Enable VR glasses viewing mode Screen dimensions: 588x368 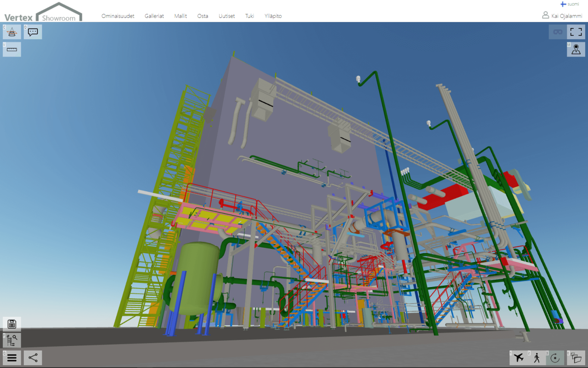[557, 32]
